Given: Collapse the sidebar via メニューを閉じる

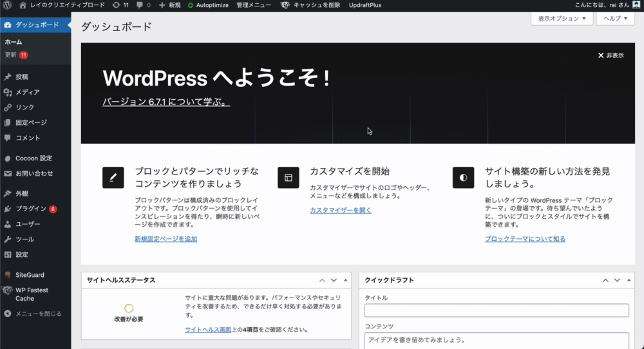Looking at the screenshot, I should coord(33,314).
